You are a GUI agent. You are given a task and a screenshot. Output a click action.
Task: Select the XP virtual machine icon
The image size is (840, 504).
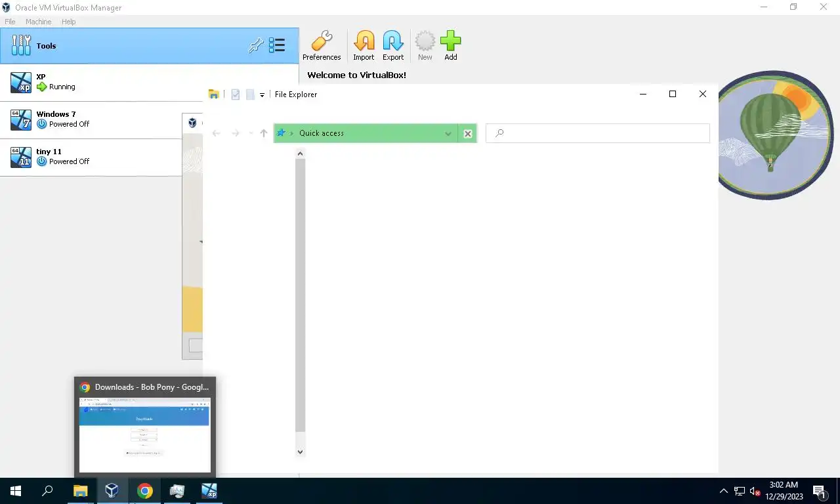21,83
